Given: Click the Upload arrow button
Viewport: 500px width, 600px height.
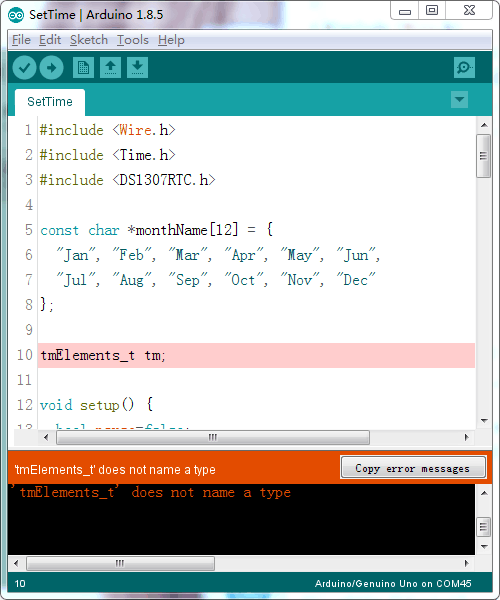Looking at the screenshot, I should pos(52,68).
